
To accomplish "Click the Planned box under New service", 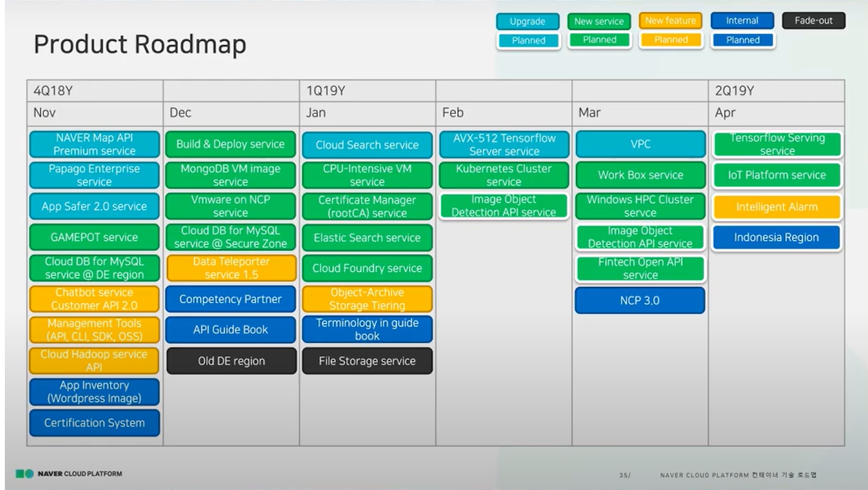I will 599,40.
